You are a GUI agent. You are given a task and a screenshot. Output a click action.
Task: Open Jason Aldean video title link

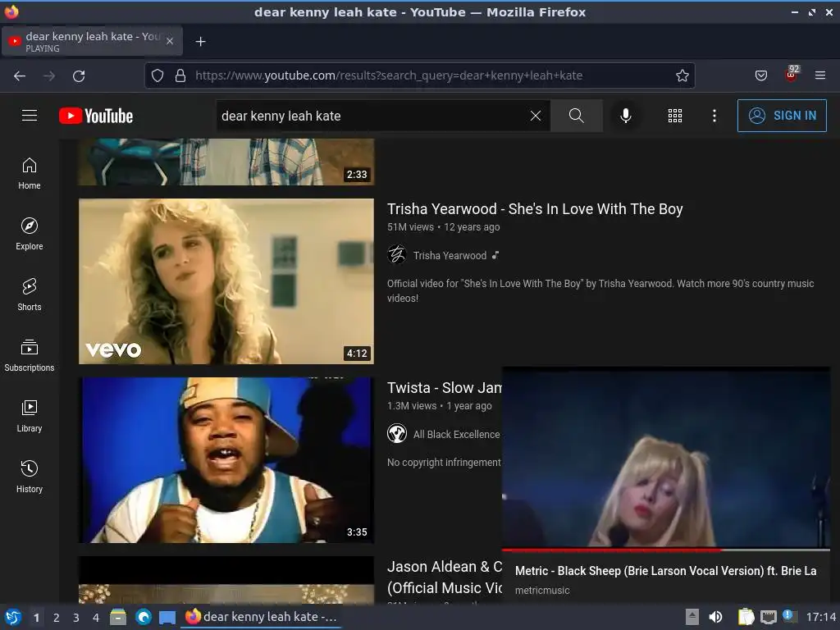(445, 577)
